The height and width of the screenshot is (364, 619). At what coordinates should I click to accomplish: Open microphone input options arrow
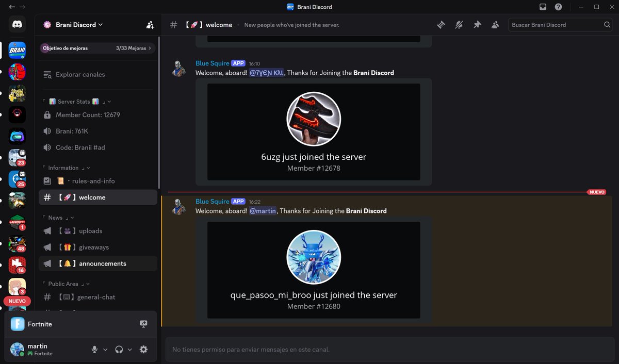tap(105, 350)
